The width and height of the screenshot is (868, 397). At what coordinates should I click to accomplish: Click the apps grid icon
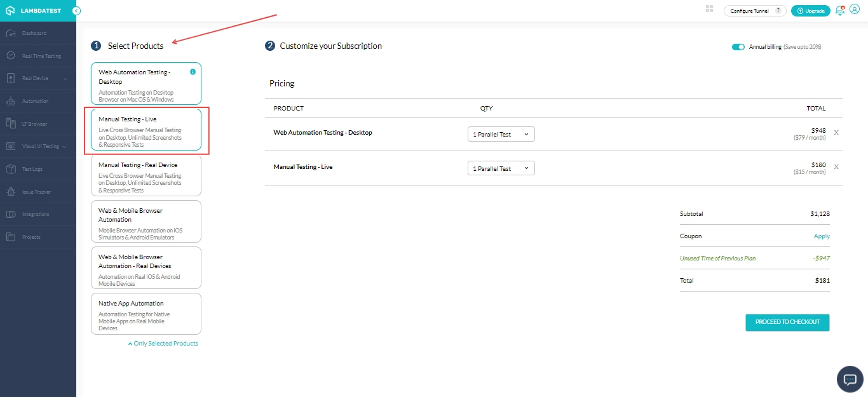[710, 9]
